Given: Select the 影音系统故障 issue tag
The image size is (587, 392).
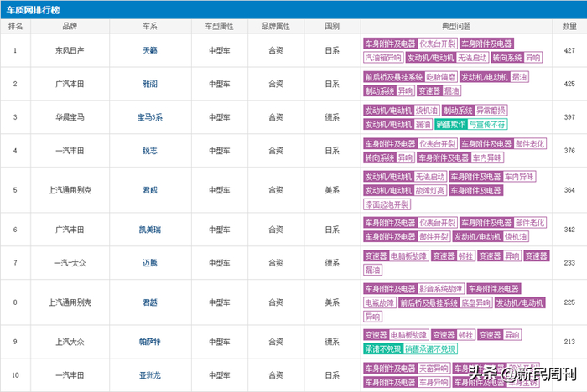Looking at the screenshot, I should [441, 289].
